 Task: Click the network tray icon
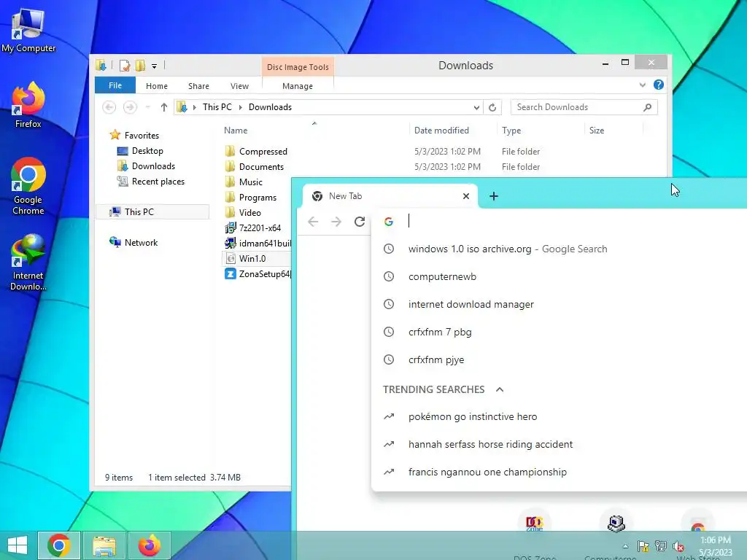[661, 546]
